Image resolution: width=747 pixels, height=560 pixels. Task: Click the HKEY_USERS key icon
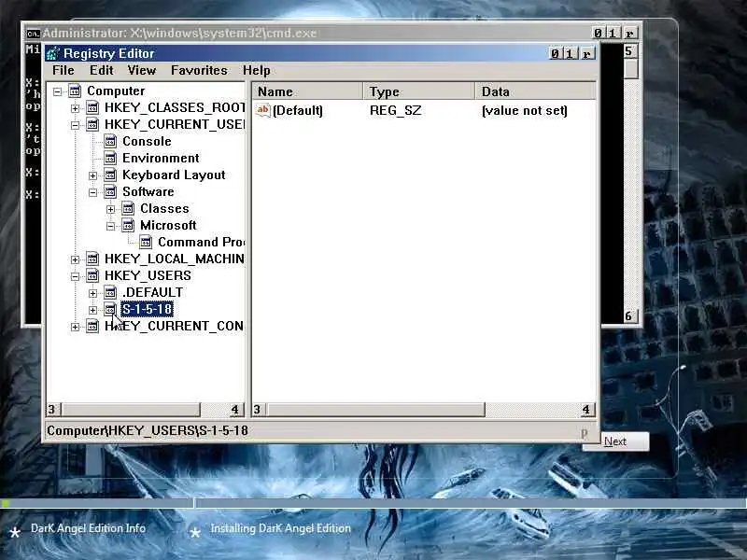click(92, 275)
